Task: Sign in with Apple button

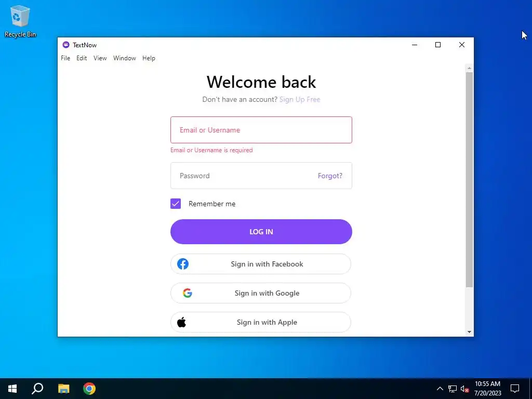Action: point(261,322)
